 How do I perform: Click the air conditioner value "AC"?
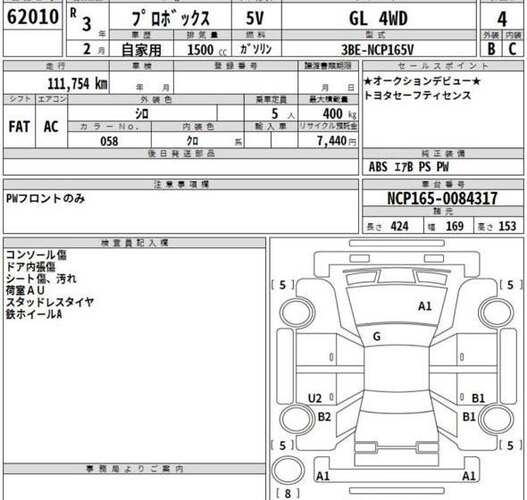click(x=51, y=127)
